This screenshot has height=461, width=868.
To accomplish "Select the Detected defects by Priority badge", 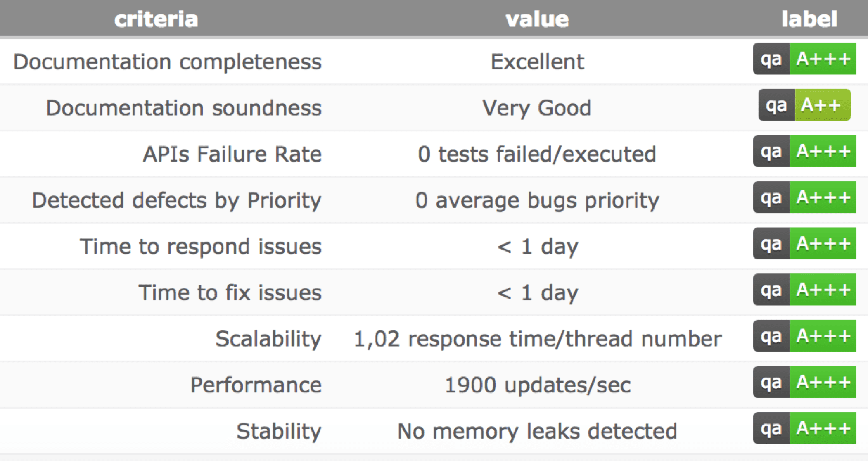I will (804, 197).
